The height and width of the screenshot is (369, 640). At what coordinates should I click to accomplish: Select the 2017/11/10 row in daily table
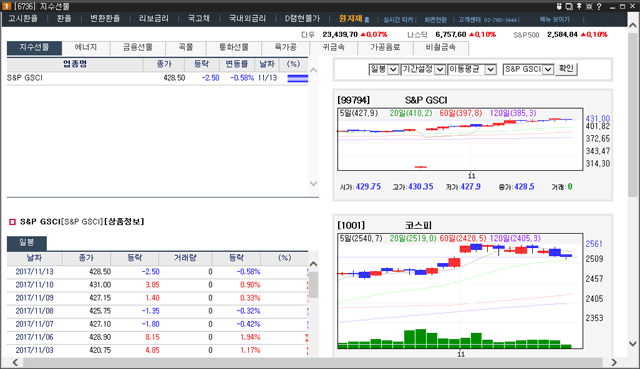(158, 285)
